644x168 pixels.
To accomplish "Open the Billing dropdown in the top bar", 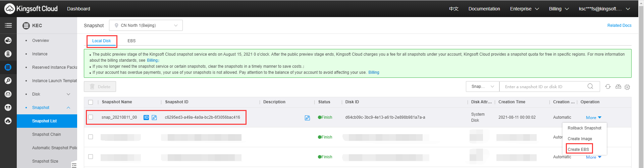I will click(x=559, y=9).
